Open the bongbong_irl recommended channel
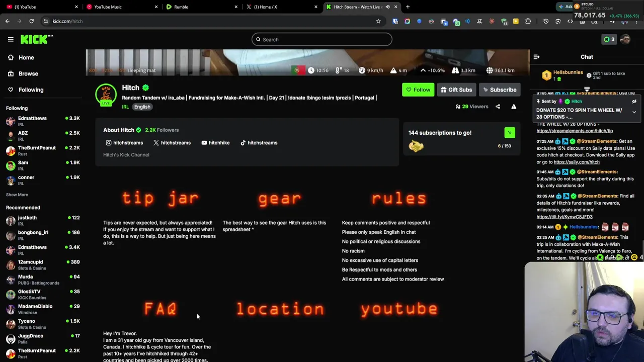The image size is (644, 362). click(43, 235)
